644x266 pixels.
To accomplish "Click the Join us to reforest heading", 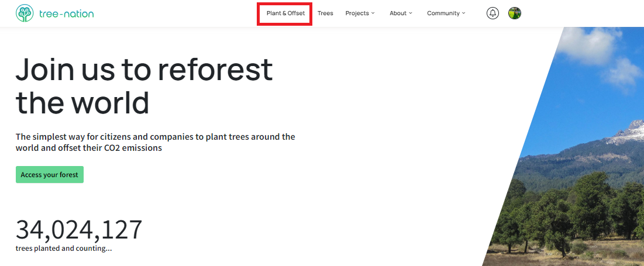I will pyautogui.click(x=144, y=86).
